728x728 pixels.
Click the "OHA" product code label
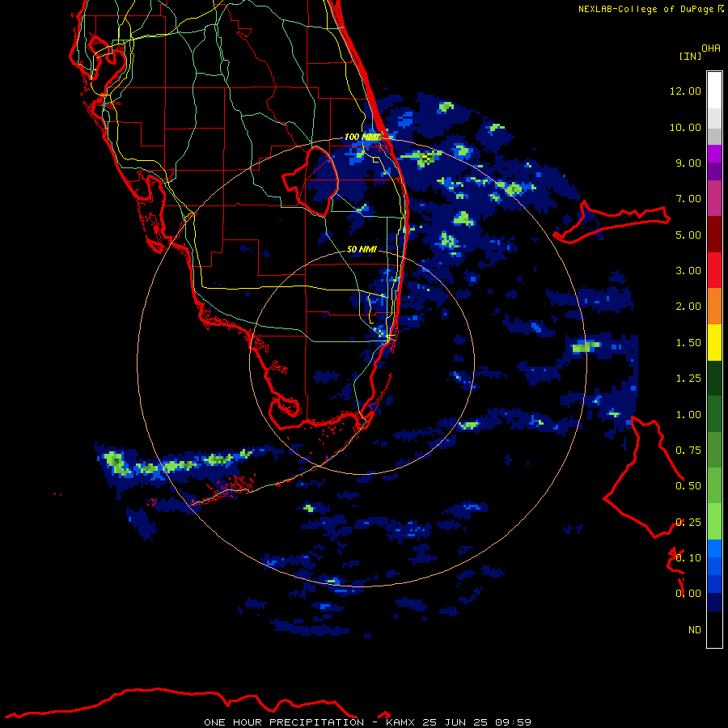pos(711,49)
